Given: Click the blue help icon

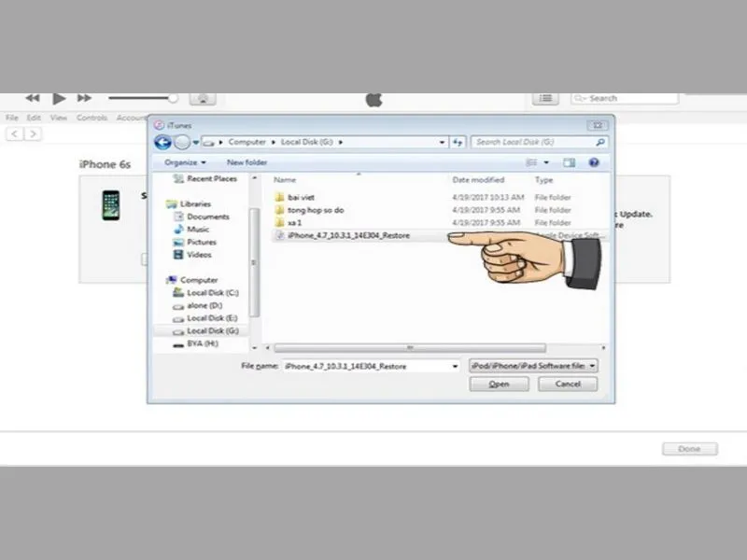Looking at the screenshot, I should pyautogui.click(x=594, y=162).
